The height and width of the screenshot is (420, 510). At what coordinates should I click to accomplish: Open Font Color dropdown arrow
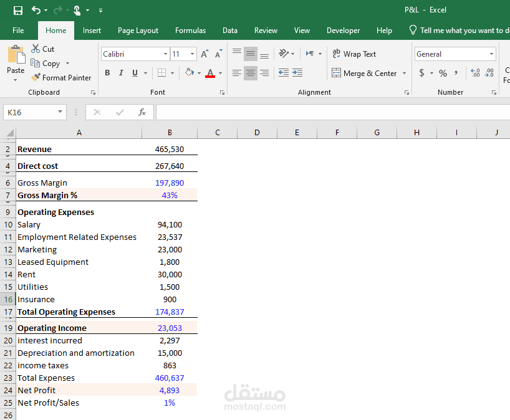[220, 73]
